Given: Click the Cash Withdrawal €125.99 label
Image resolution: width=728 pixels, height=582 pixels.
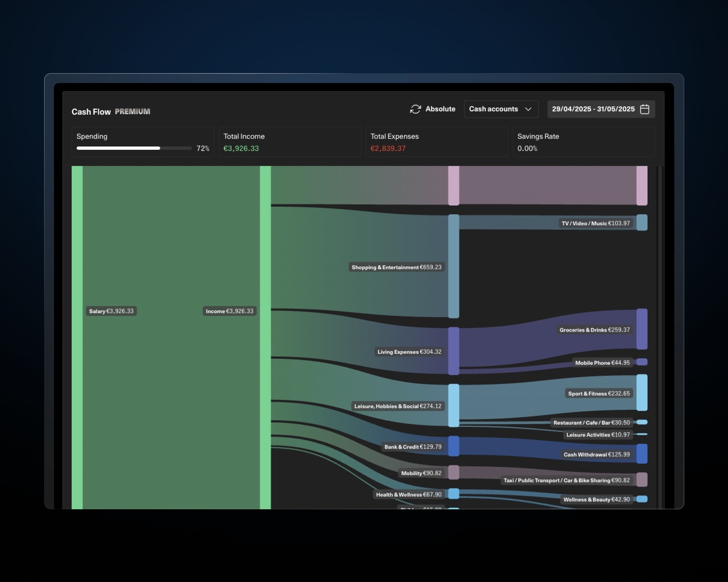Looking at the screenshot, I should pyautogui.click(x=597, y=454).
